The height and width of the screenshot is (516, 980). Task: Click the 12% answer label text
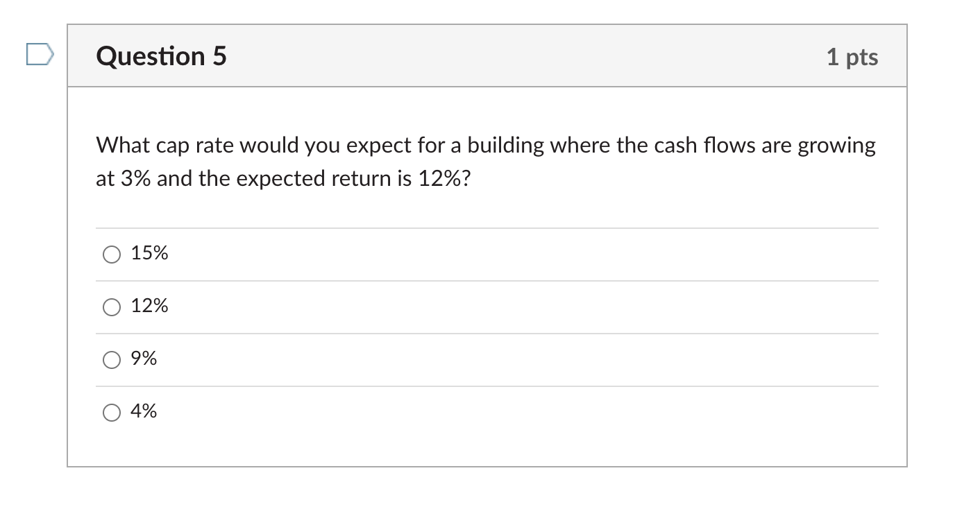(149, 306)
